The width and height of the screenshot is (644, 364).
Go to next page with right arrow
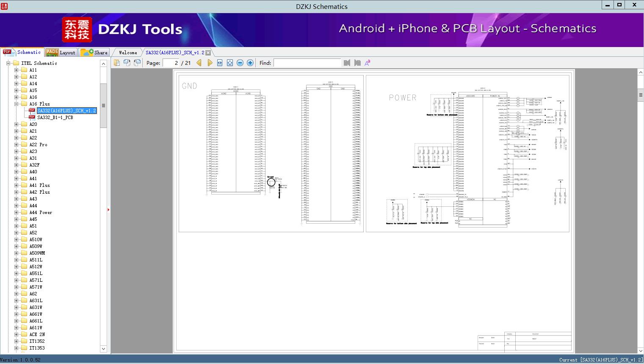pos(210,63)
